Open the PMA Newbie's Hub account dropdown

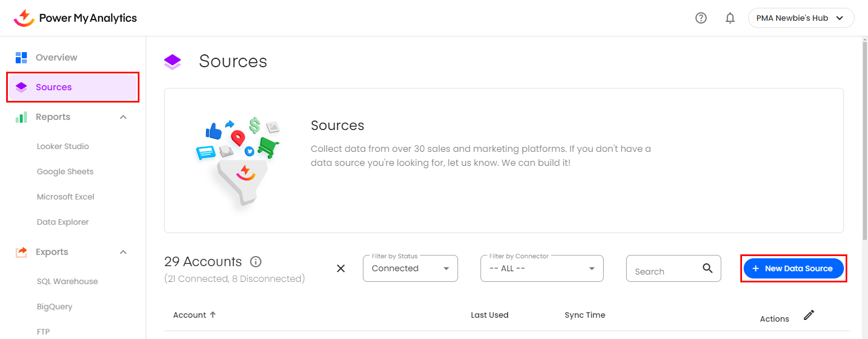point(800,18)
